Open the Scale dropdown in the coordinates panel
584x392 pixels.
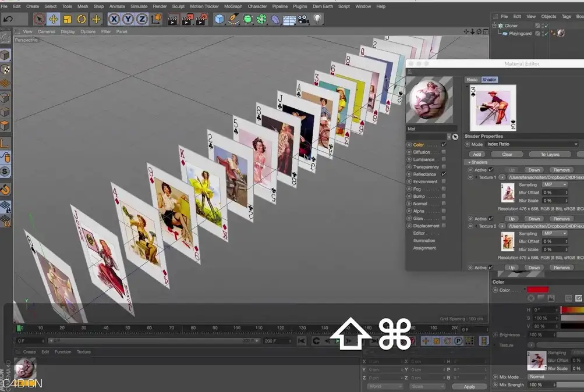point(427,386)
